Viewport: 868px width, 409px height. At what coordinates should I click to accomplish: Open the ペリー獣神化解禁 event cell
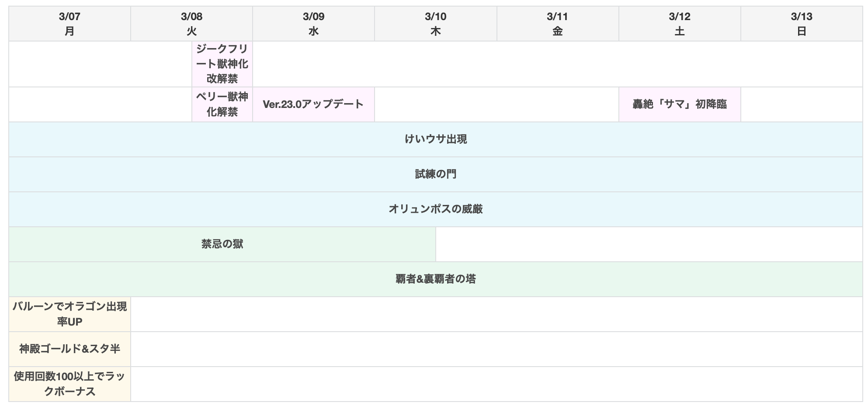click(x=222, y=104)
